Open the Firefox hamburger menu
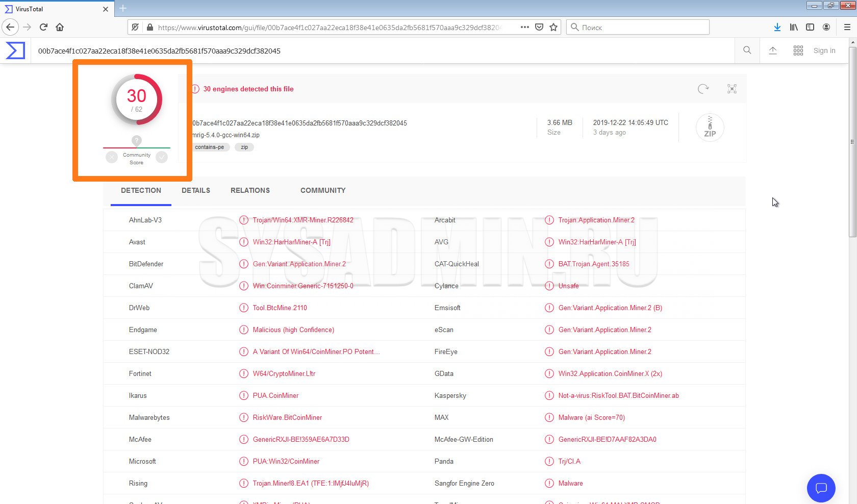857x504 pixels. coord(847,27)
